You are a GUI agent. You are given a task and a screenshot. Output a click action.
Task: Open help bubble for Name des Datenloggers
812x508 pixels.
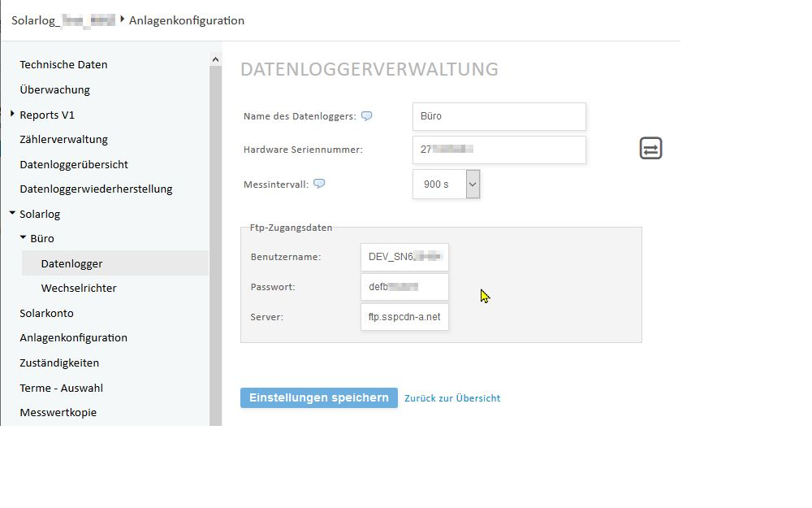367,116
